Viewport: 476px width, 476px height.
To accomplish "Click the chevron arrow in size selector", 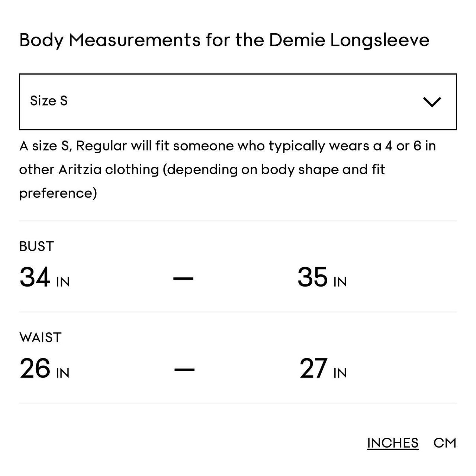I will (432, 102).
